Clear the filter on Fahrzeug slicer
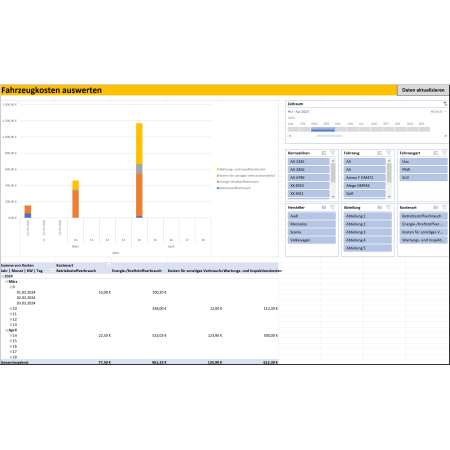 [x=388, y=153]
